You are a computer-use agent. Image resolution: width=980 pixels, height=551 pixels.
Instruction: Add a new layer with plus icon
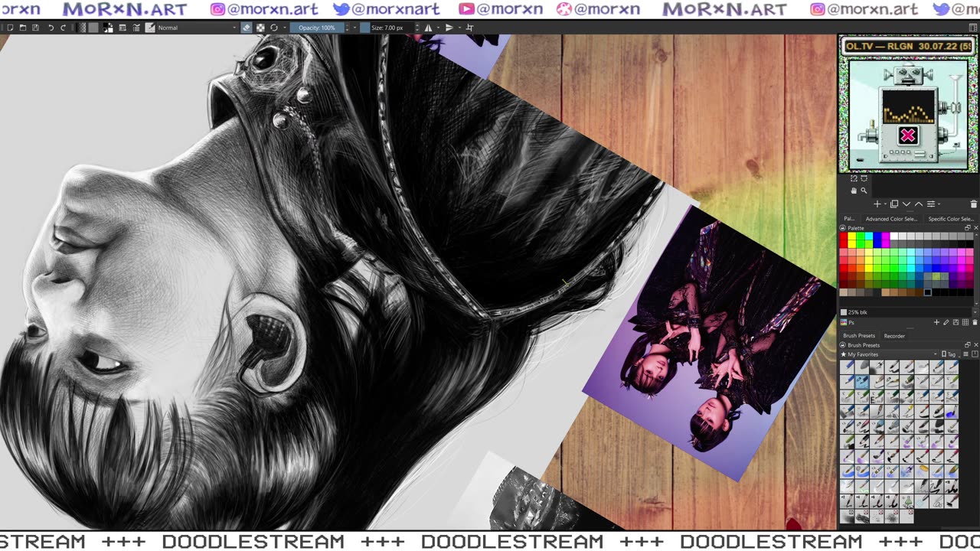coord(877,204)
